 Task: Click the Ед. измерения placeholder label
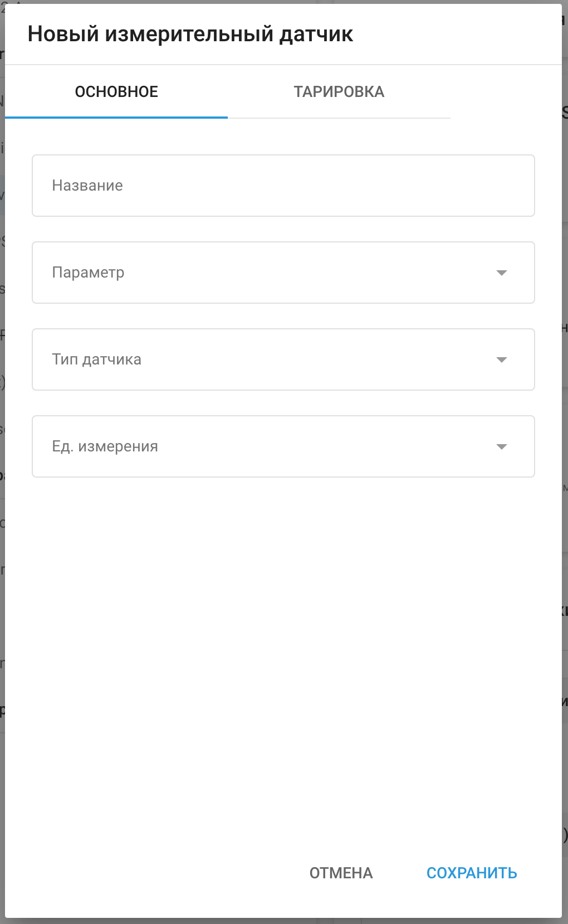(105, 446)
